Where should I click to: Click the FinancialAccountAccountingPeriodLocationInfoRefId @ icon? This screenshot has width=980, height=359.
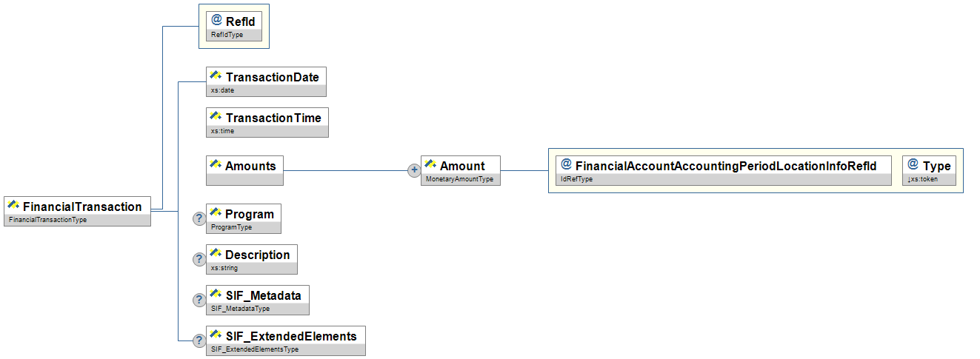click(566, 165)
